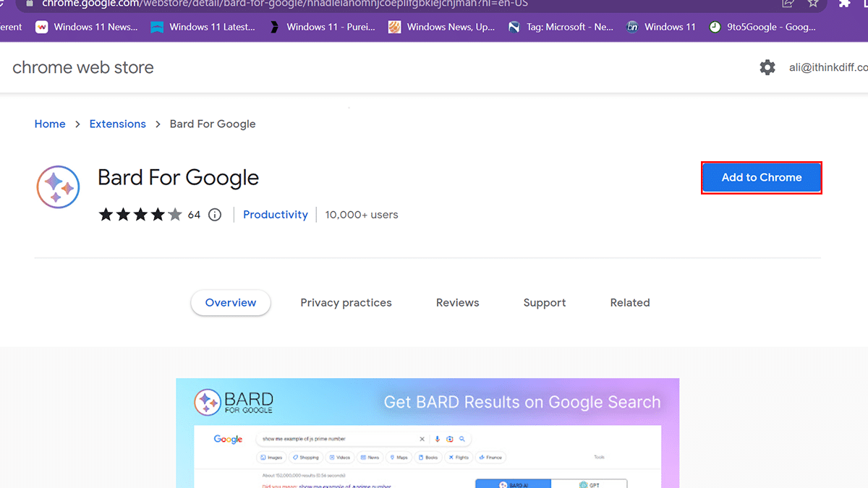Bookmark this page with the star icon

(x=813, y=4)
